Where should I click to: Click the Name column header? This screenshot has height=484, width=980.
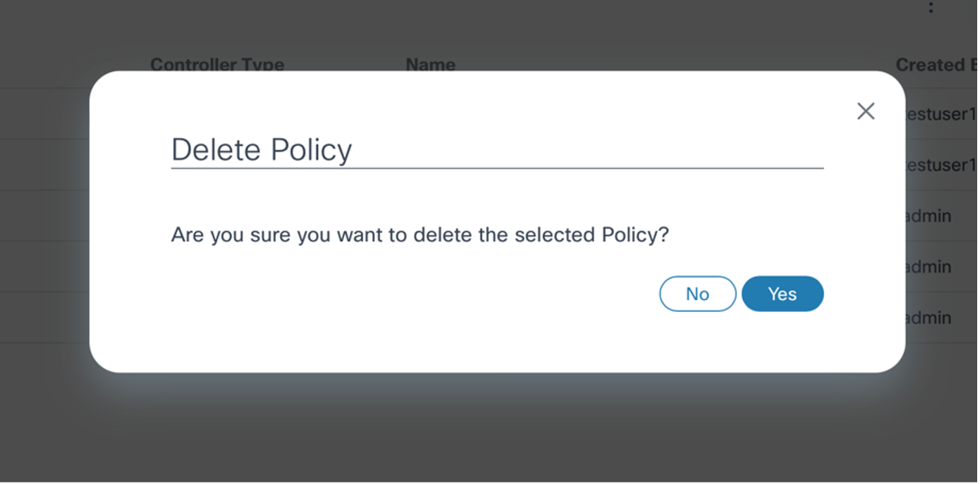[430, 65]
